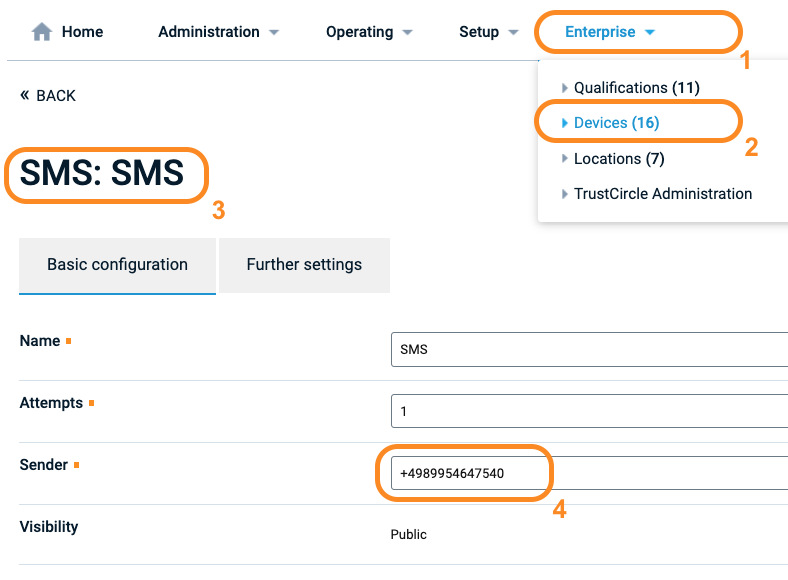Select the Basic configuration tab
788x580 pixels.
(x=117, y=265)
